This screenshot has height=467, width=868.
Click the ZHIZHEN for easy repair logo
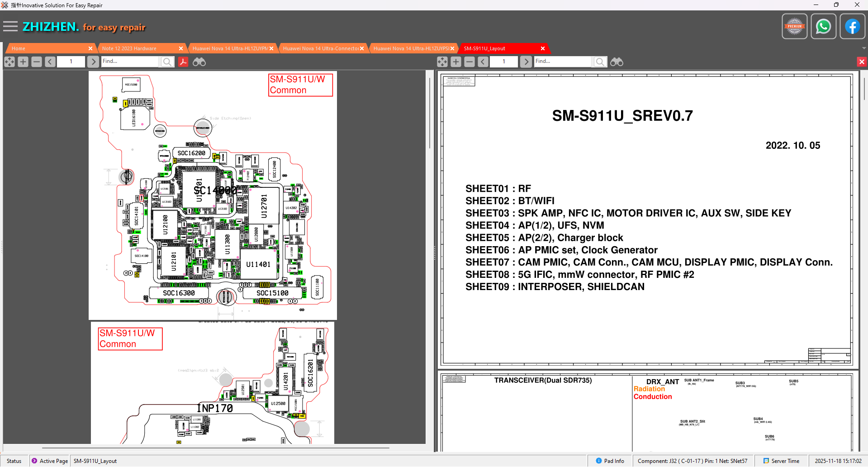[84, 27]
